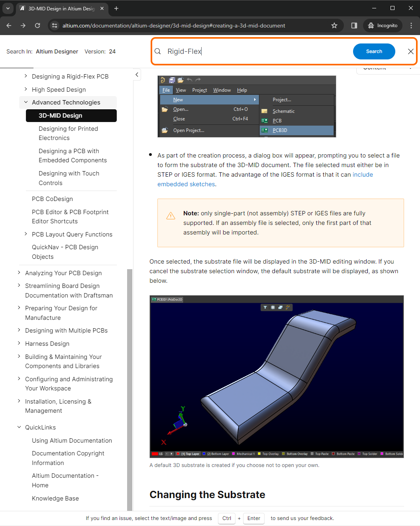Collapse the QuickLinks section

point(19,427)
